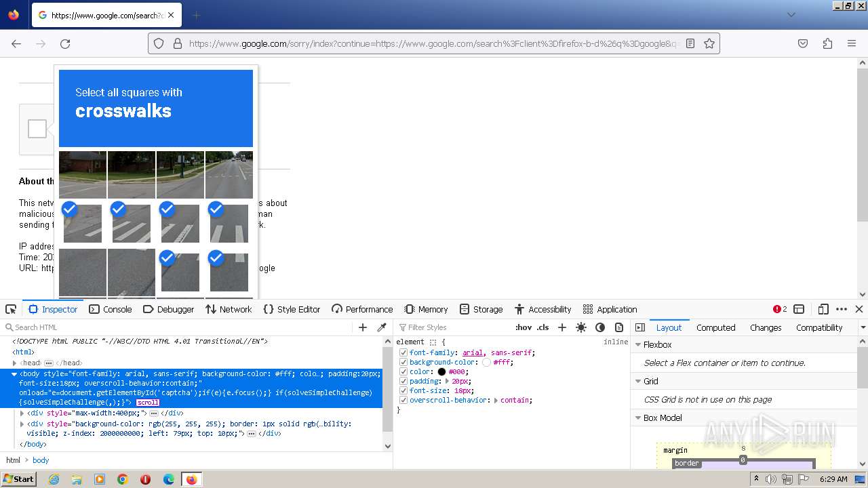Click the scroll badge on body element

(x=148, y=403)
